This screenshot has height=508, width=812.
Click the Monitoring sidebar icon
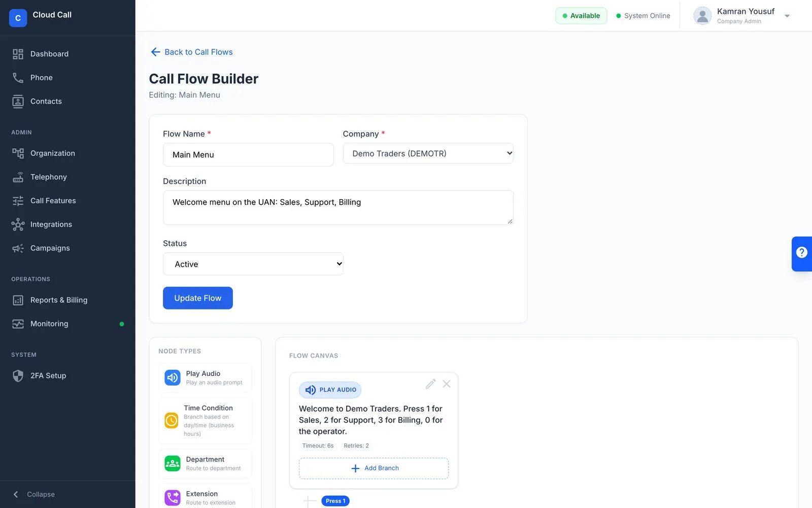(x=18, y=324)
